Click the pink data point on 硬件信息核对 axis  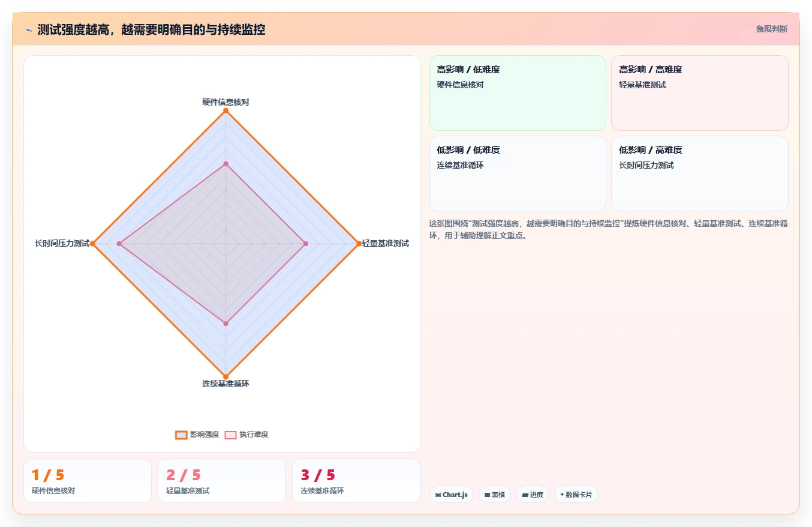[x=225, y=163]
